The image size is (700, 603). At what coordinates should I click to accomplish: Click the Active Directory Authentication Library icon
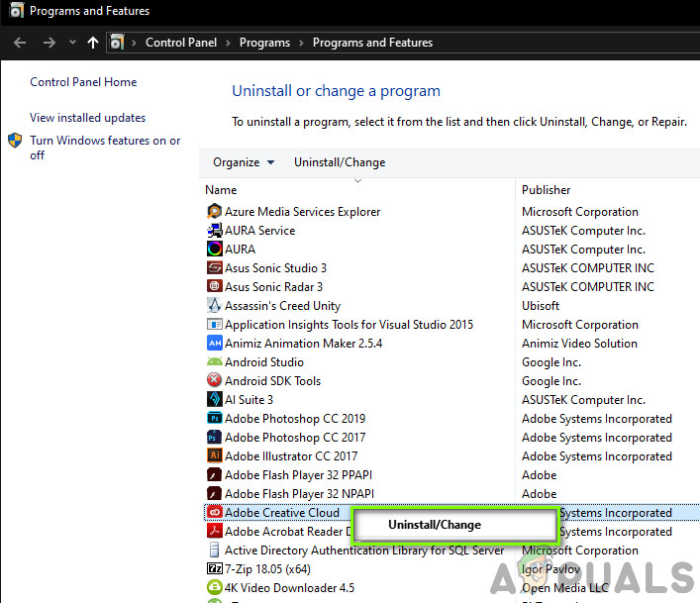click(x=214, y=550)
